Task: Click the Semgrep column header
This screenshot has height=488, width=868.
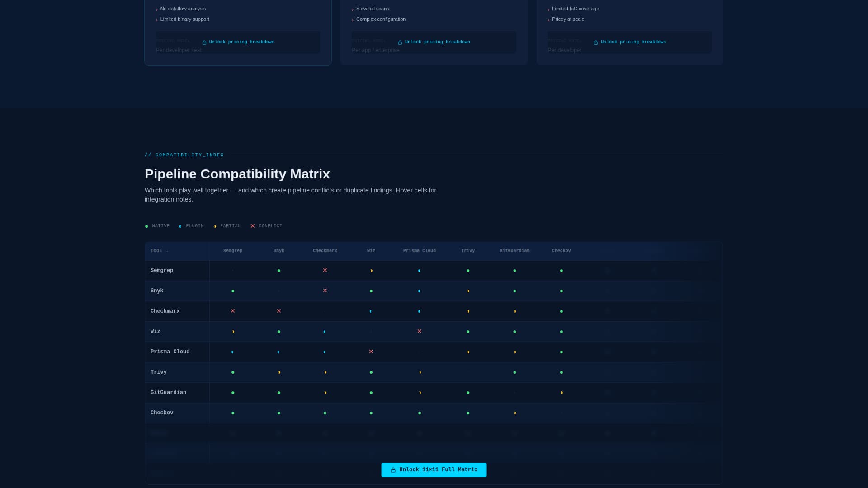Action: [x=233, y=251]
